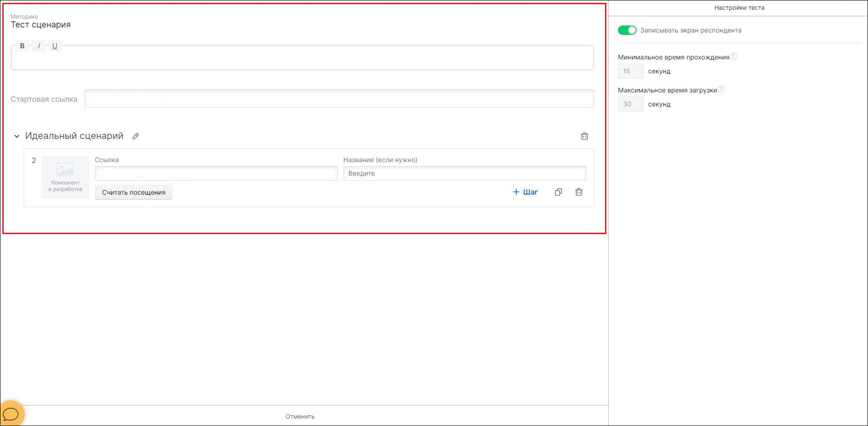
Task: Show help for Минимальное время прохождения
Action: (733, 57)
